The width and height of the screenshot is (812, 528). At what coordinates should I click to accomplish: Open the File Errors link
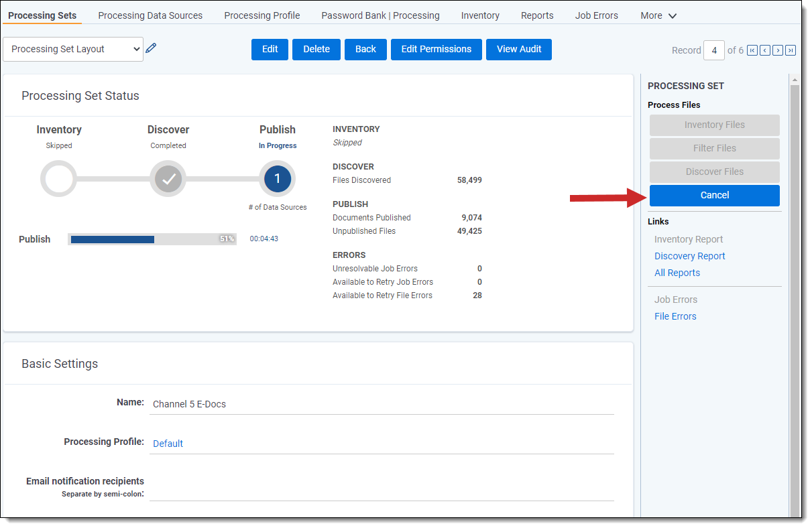675,316
